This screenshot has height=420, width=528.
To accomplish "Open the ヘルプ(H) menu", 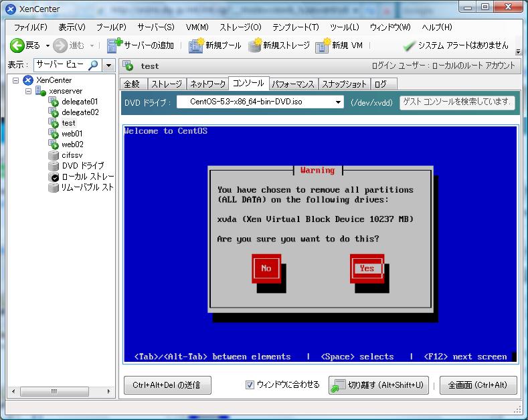I will pos(437,27).
